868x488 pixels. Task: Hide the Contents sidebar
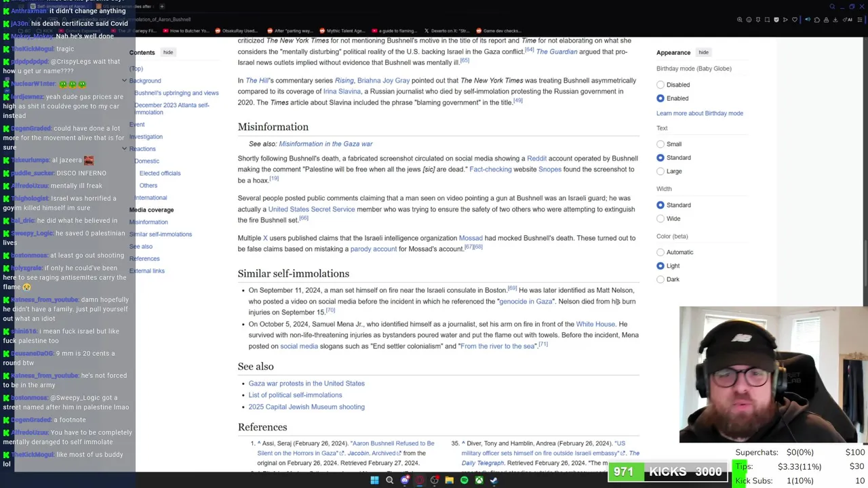click(x=168, y=52)
